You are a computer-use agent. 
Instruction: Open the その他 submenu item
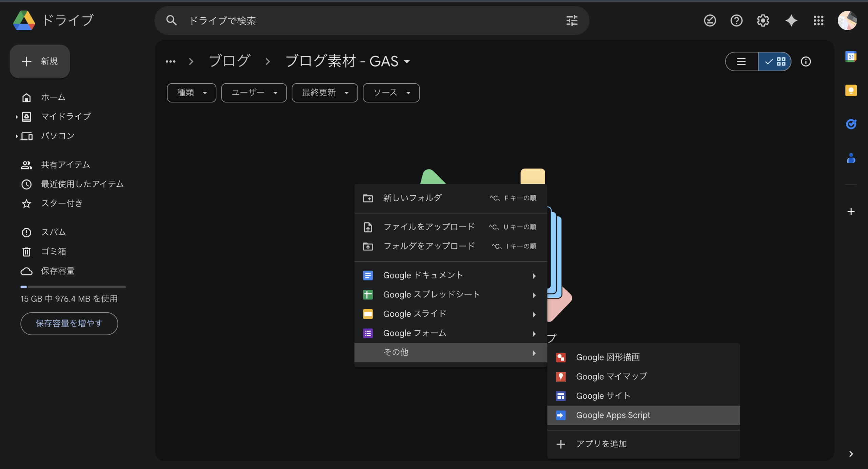click(x=451, y=353)
